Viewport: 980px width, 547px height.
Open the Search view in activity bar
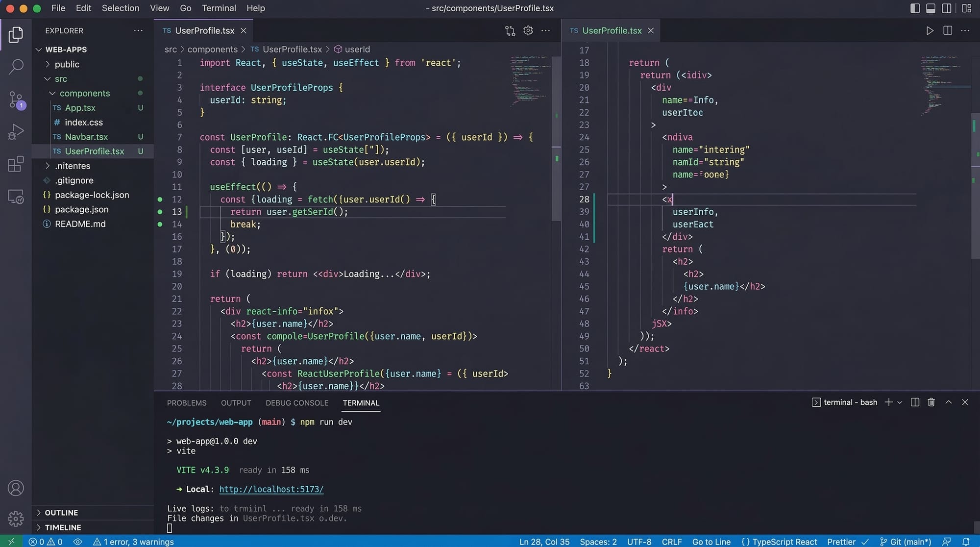click(x=16, y=66)
